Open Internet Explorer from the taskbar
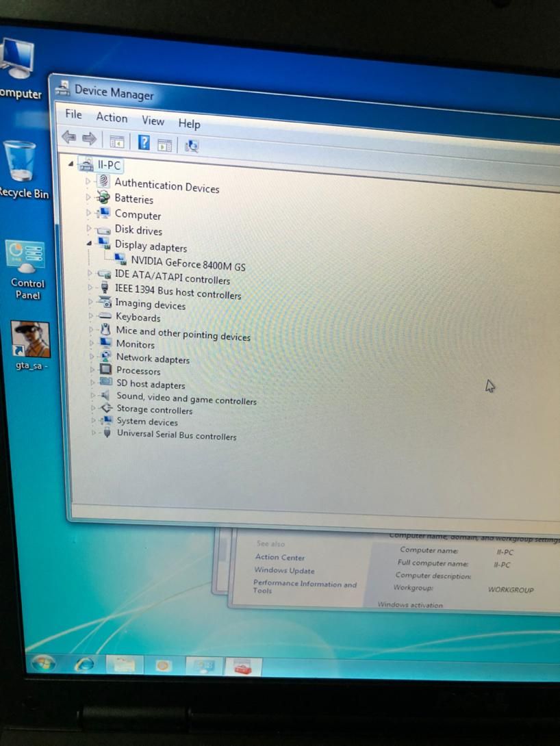The height and width of the screenshot is (746, 560). 85,663
